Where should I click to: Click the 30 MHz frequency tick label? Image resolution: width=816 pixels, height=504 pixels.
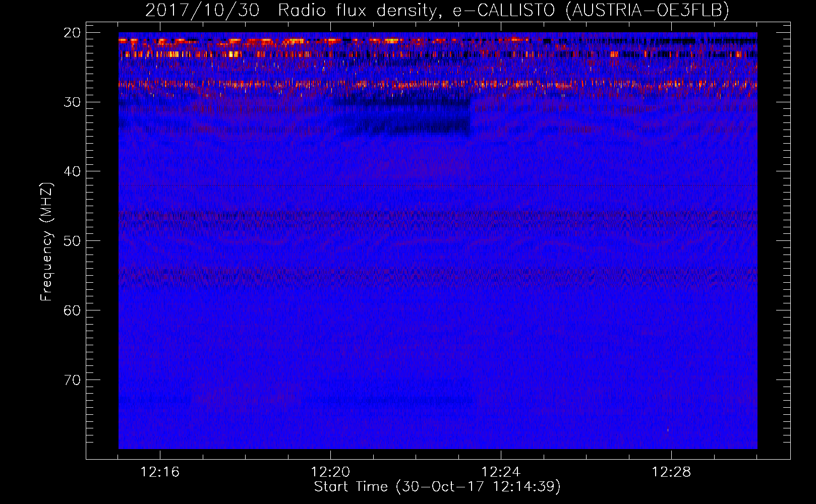(73, 102)
